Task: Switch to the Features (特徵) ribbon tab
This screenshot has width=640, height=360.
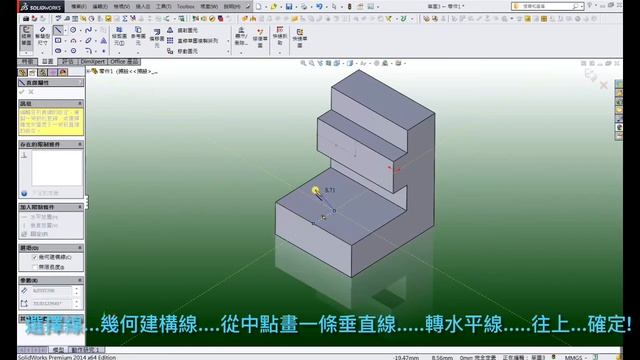Action: click(x=28, y=62)
